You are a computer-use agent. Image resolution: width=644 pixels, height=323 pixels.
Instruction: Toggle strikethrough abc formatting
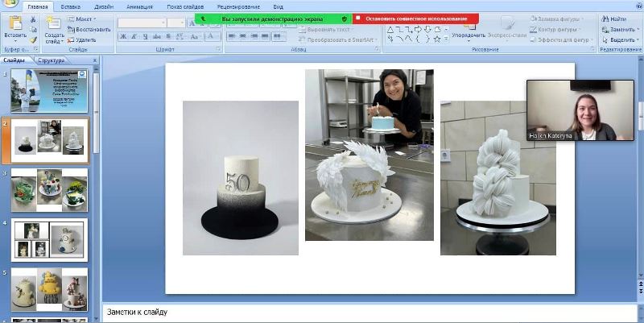(156, 36)
